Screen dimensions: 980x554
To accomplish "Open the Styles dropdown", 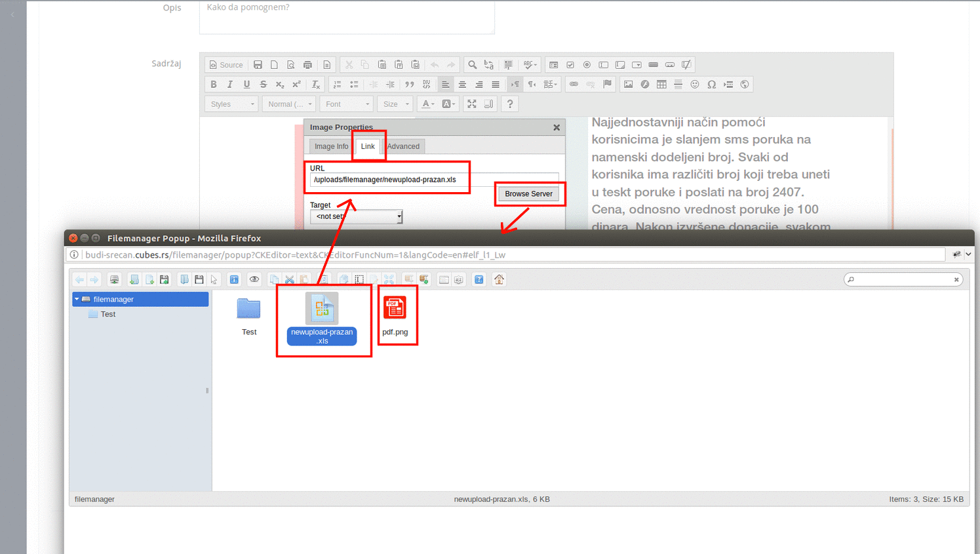I will (x=233, y=104).
